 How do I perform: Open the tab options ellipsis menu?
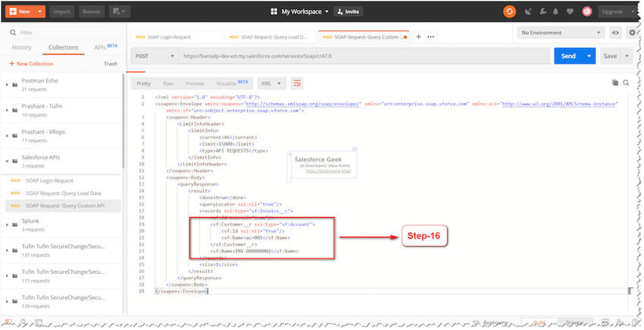[430, 36]
